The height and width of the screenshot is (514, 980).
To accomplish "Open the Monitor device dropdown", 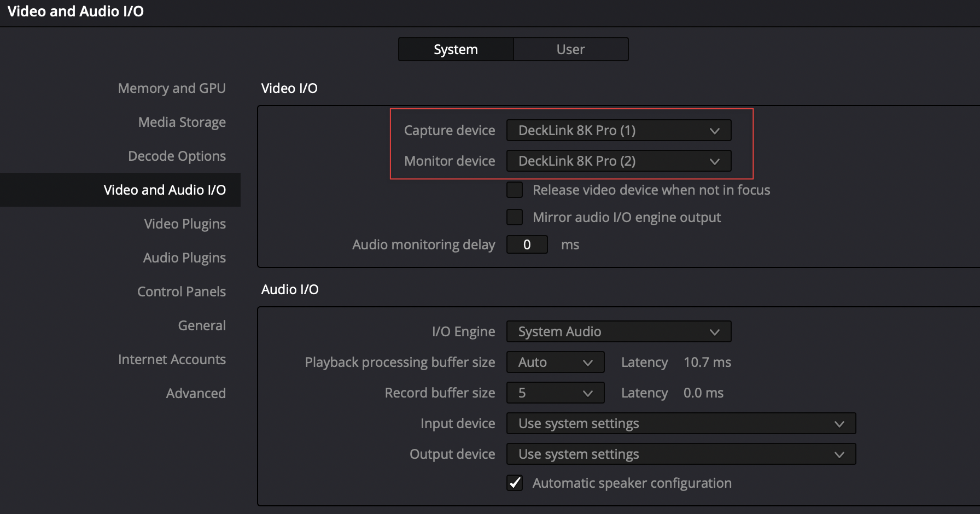I will (x=619, y=161).
